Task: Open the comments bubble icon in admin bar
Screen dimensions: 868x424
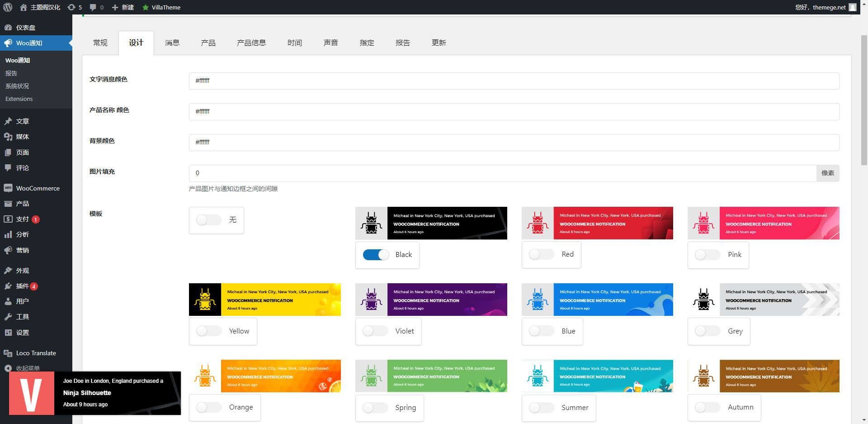Action: tap(93, 7)
